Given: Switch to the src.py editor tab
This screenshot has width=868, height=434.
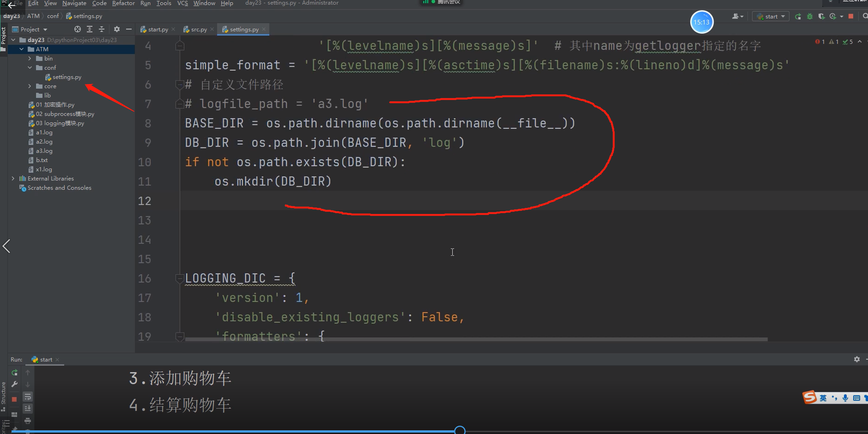Looking at the screenshot, I should pos(199,30).
